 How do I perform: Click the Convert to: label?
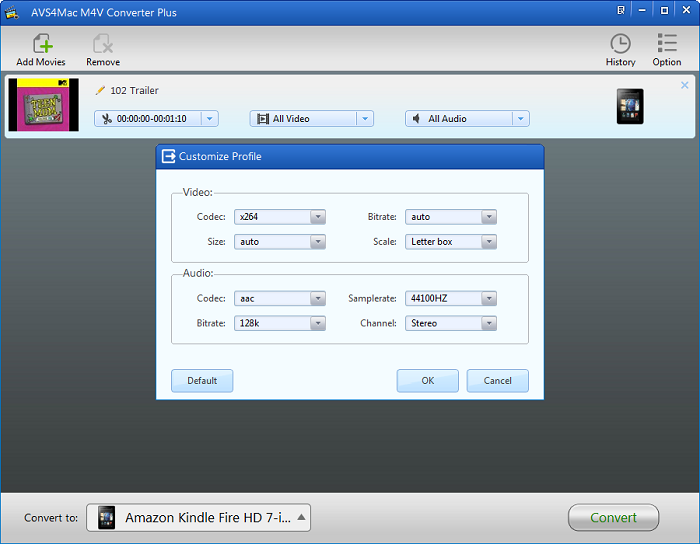tap(51, 518)
